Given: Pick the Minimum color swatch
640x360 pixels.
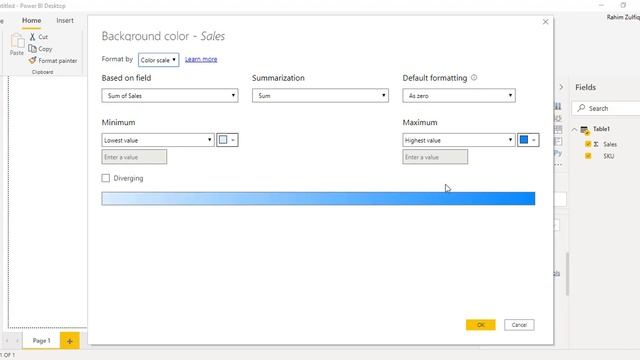Looking at the screenshot, I should (227, 140).
